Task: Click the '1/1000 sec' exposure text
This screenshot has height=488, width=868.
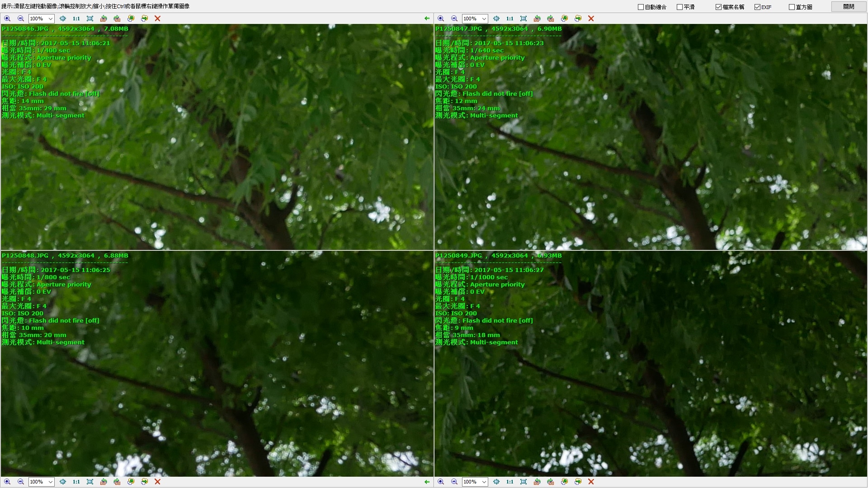Action: pyautogui.click(x=489, y=277)
